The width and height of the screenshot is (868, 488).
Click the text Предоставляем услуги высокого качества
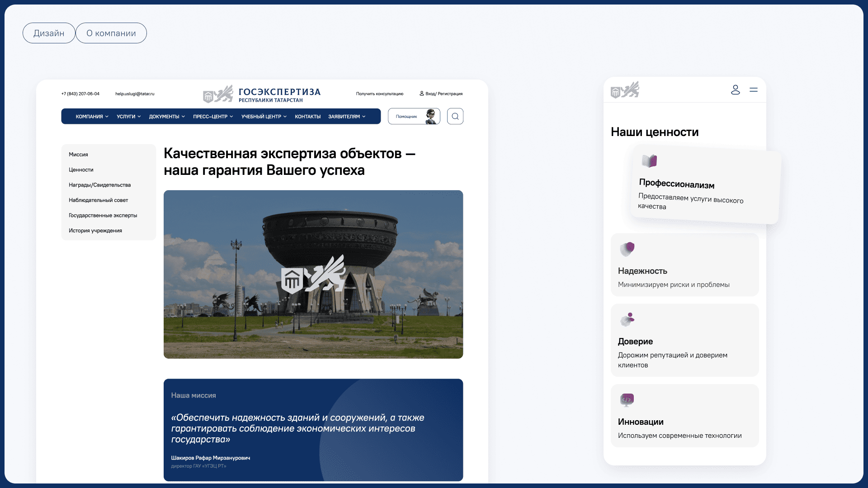[x=690, y=202]
